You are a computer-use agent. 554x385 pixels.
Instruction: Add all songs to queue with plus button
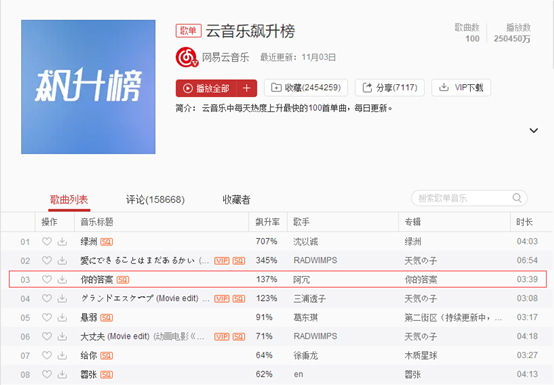pos(247,88)
